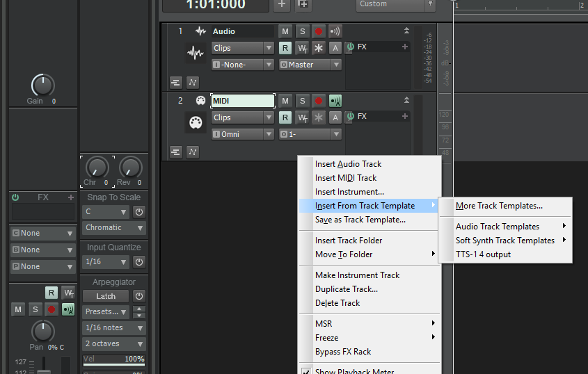
Task: Select More Track Templates in the submenu
Action: coord(499,206)
